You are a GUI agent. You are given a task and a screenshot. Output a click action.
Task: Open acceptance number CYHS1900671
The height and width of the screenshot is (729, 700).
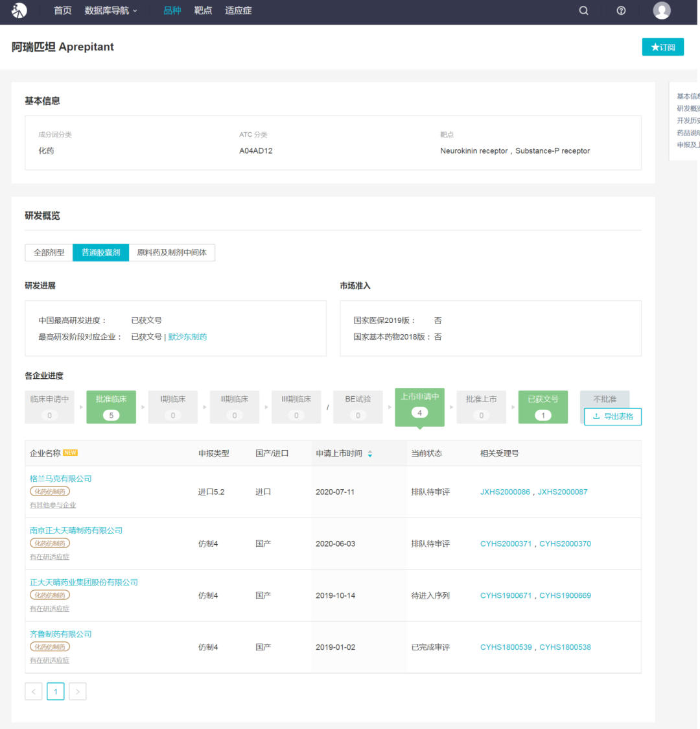pos(506,595)
